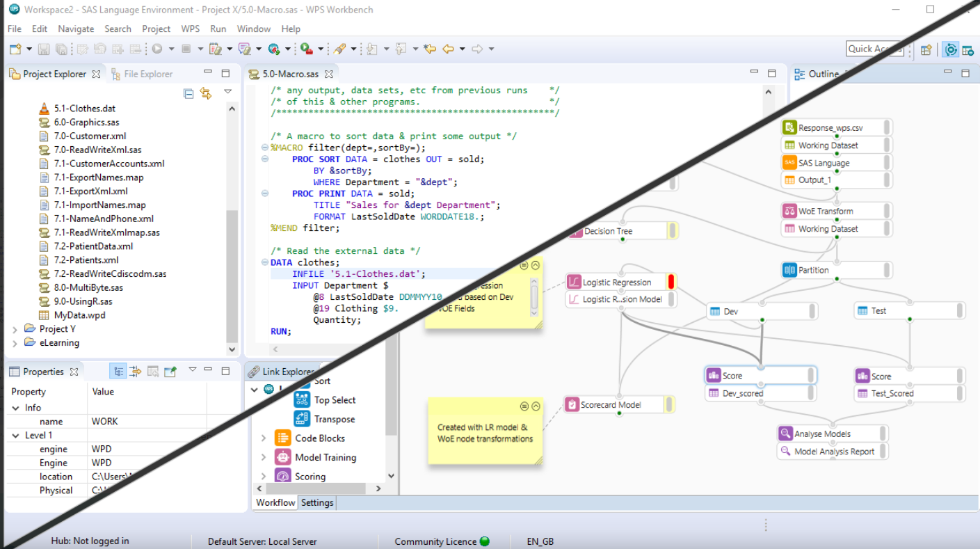Open the WPS menu

[190, 29]
